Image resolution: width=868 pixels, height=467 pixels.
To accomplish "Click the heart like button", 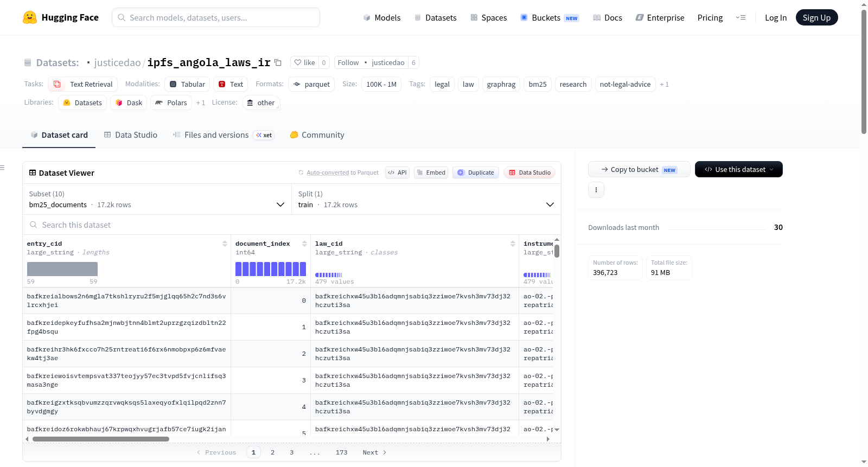I will (304, 62).
